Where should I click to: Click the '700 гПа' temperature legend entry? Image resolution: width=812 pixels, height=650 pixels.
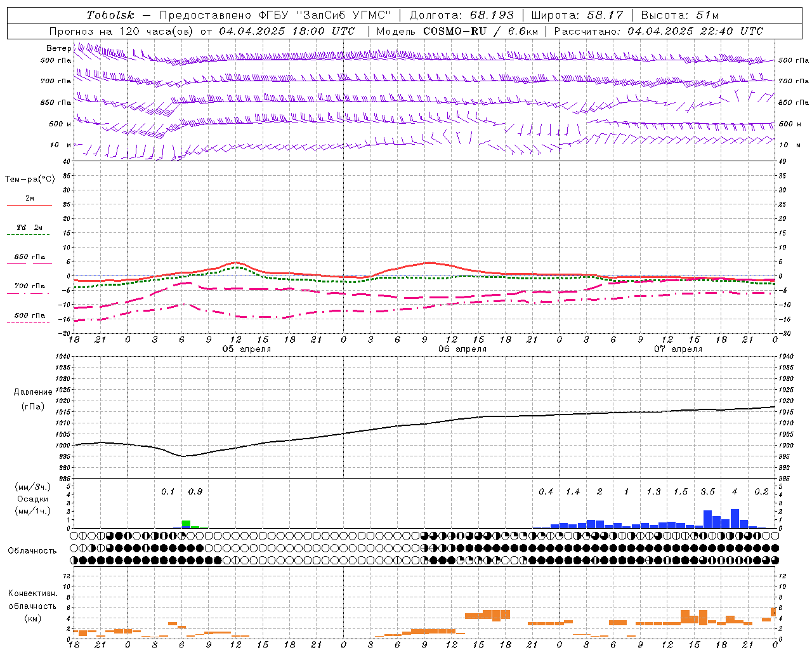point(30,286)
